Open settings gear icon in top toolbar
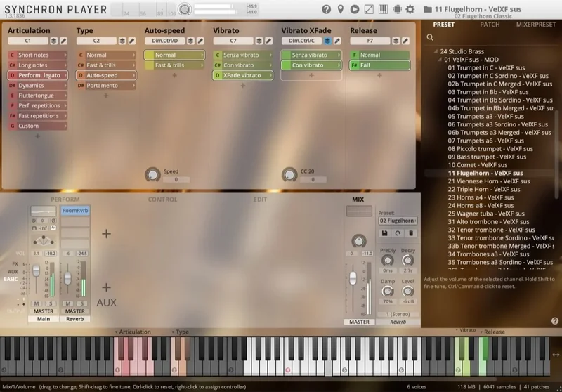The width and height of the screenshot is (562, 392). (410, 9)
